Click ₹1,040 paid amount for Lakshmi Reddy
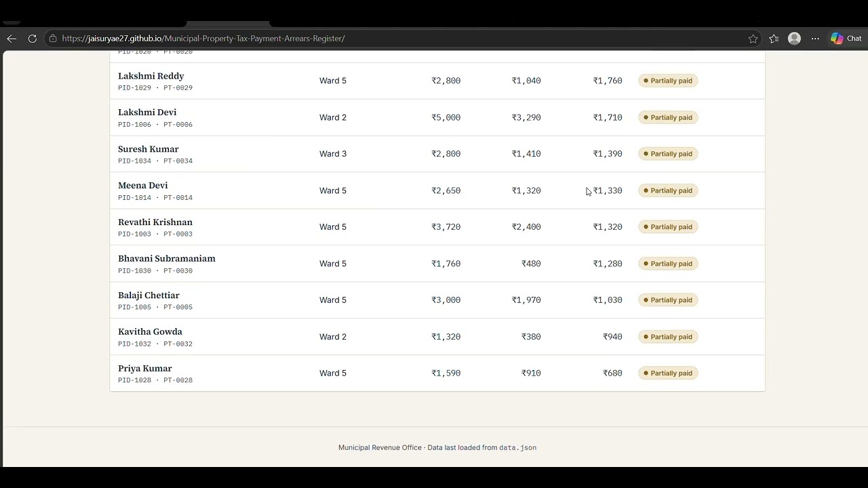The image size is (868, 488). [x=526, y=81]
